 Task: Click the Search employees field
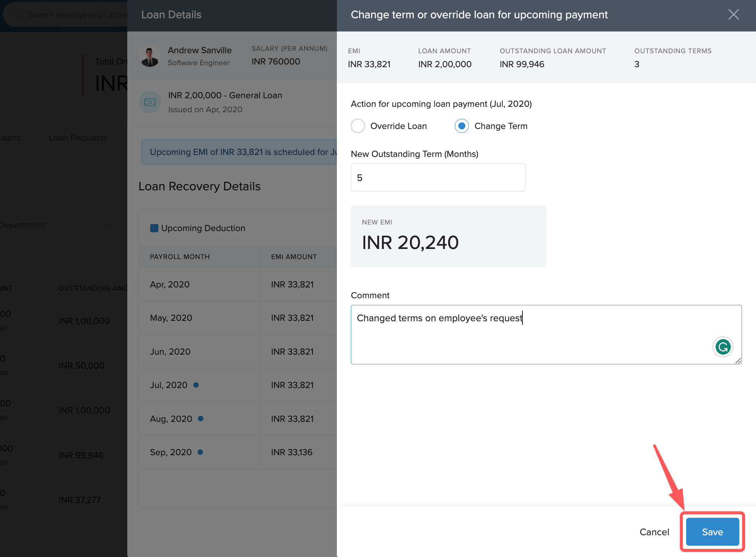pyautogui.click(x=77, y=15)
